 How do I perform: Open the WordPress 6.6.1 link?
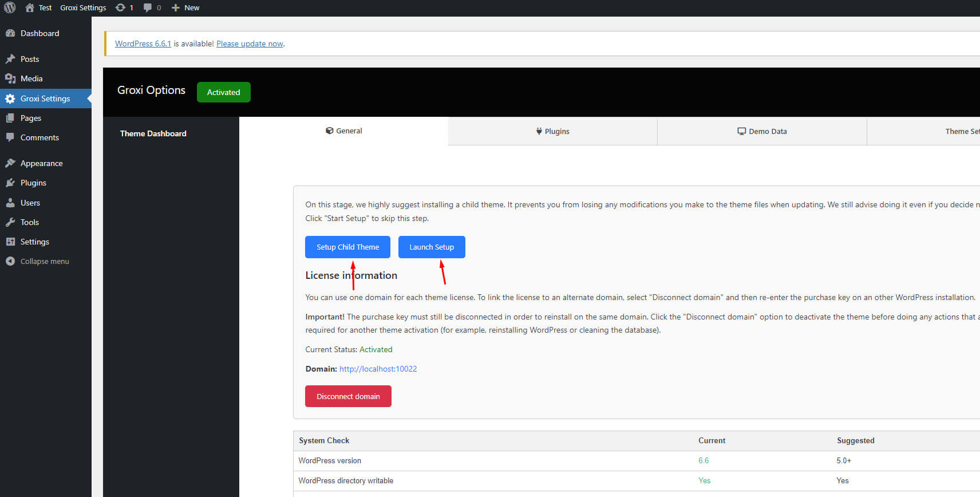coord(143,44)
